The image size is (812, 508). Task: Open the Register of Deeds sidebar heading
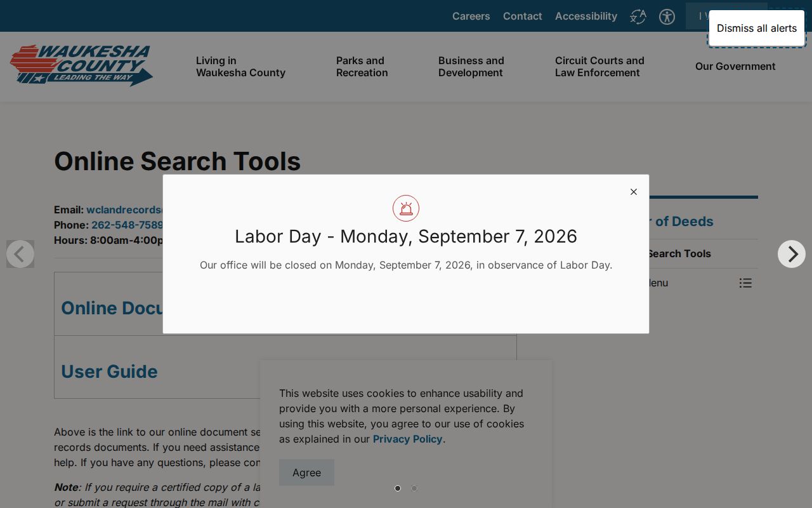tap(681, 221)
